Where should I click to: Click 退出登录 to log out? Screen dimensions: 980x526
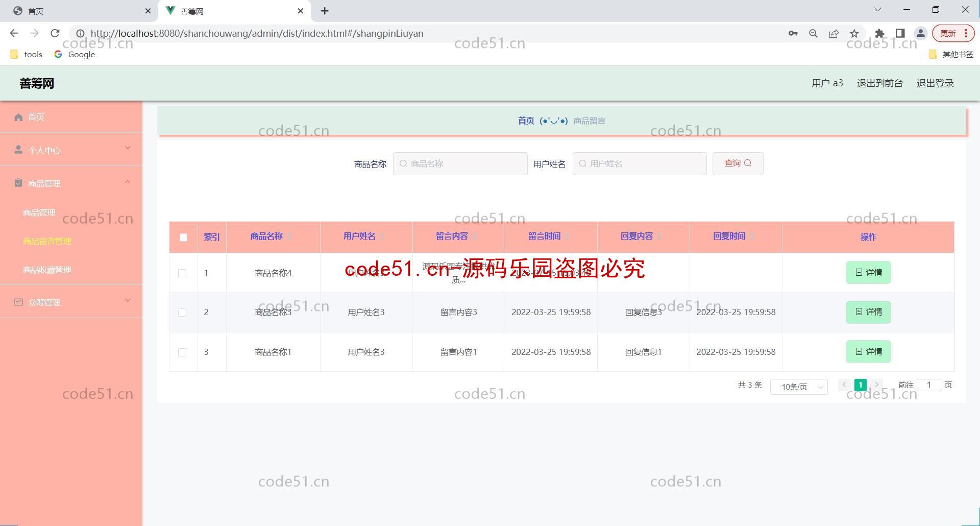pyautogui.click(x=935, y=83)
